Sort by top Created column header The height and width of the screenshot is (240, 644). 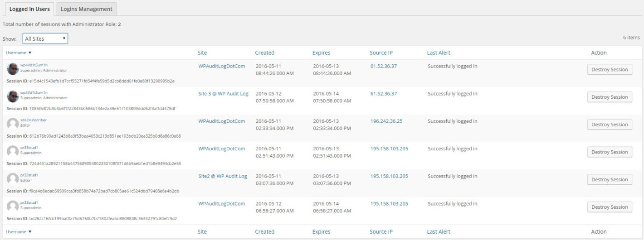[264, 53]
